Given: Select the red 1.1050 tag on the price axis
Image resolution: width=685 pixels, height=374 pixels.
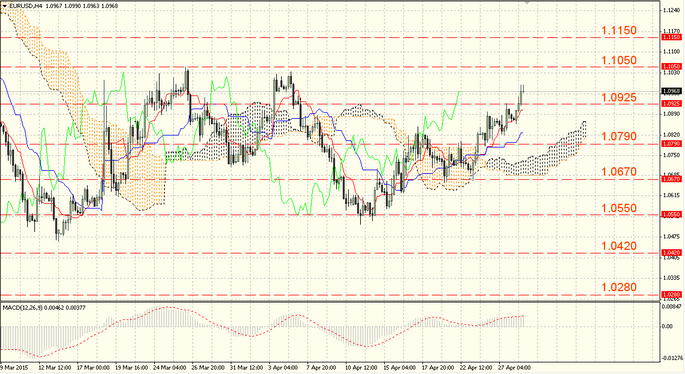Looking at the screenshot, I should (x=671, y=66).
